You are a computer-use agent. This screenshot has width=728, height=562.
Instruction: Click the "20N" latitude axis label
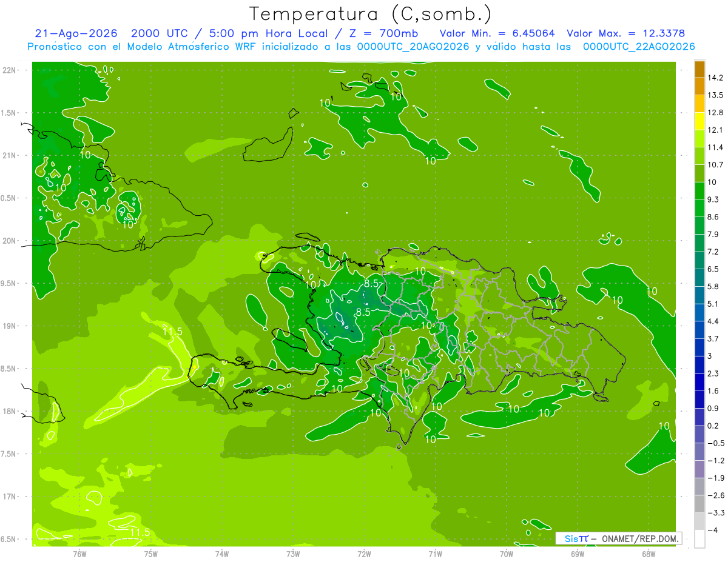click(x=9, y=241)
